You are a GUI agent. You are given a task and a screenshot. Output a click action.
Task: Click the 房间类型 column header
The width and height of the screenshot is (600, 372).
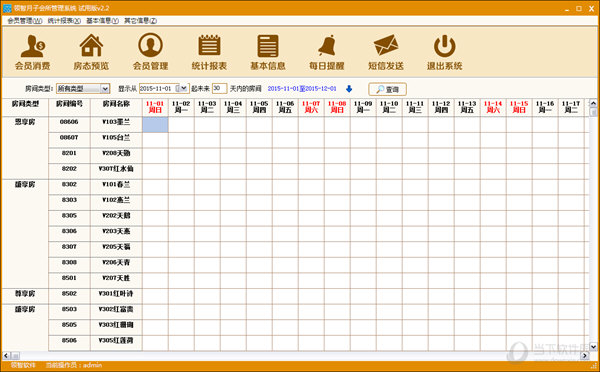(25, 107)
